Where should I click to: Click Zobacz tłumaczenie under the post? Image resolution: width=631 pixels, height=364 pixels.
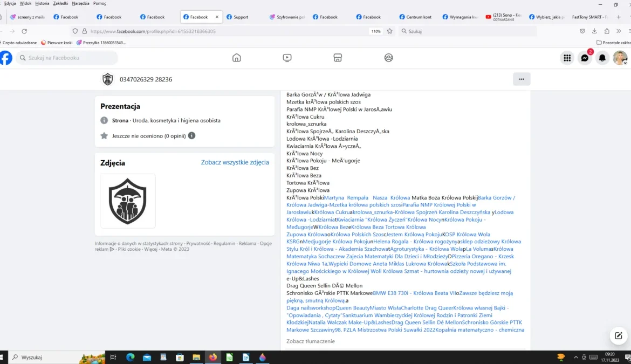pyautogui.click(x=311, y=341)
